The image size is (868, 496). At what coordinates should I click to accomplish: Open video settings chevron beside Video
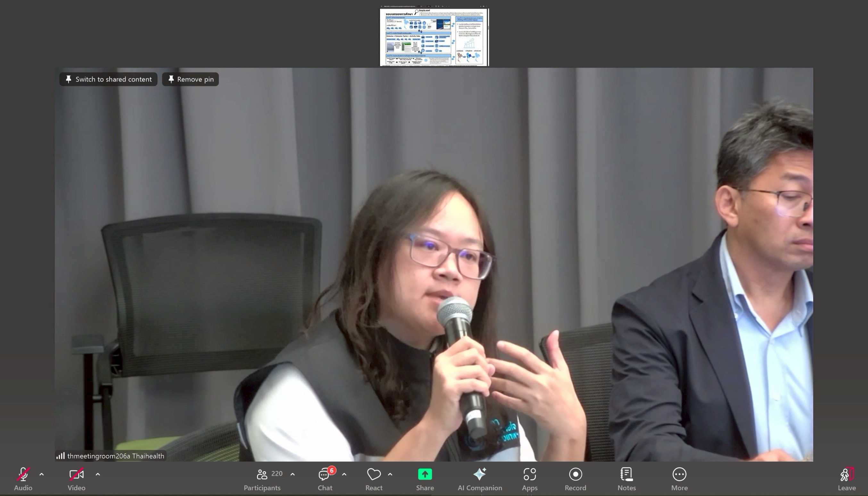98,474
